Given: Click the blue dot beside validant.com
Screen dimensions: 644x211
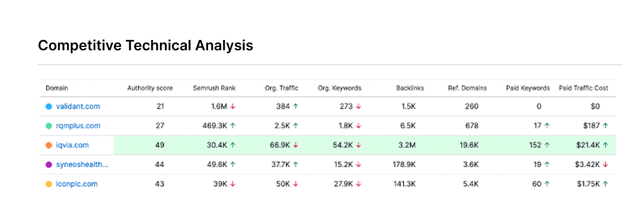Looking at the screenshot, I should (x=48, y=107).
